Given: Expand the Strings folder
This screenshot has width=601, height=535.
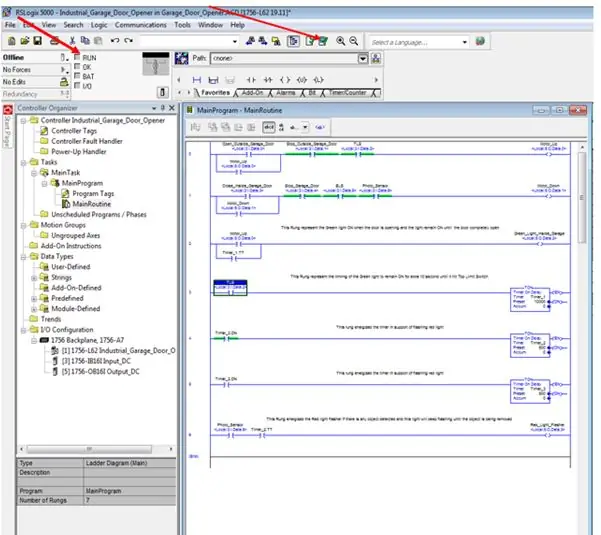Looking at the screenshot, I should [x=34, y=277].
